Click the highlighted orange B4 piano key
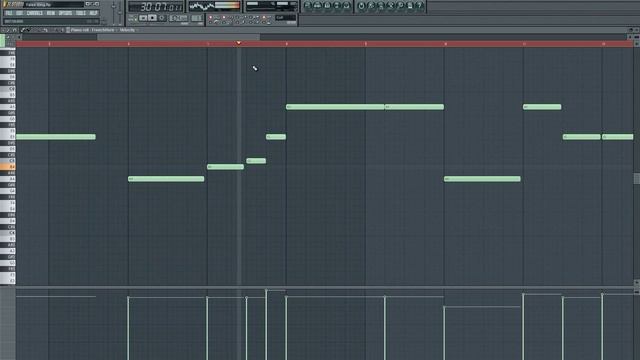This screenshot has height=360, width=640. [x=8, y=167]
